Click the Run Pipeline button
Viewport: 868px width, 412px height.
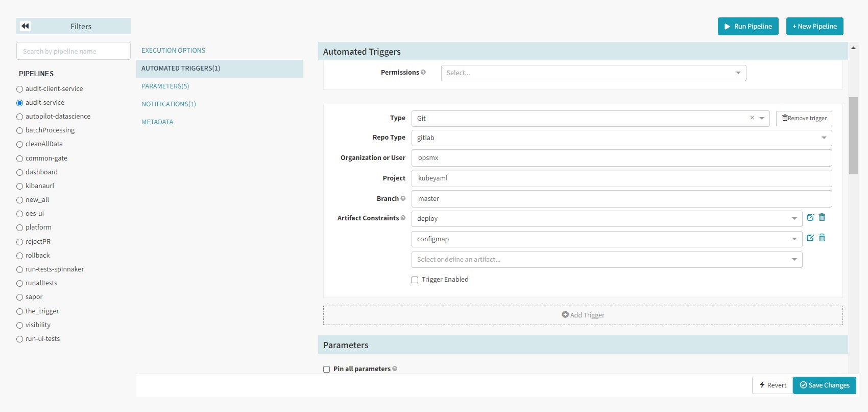[x=748, y=27]
